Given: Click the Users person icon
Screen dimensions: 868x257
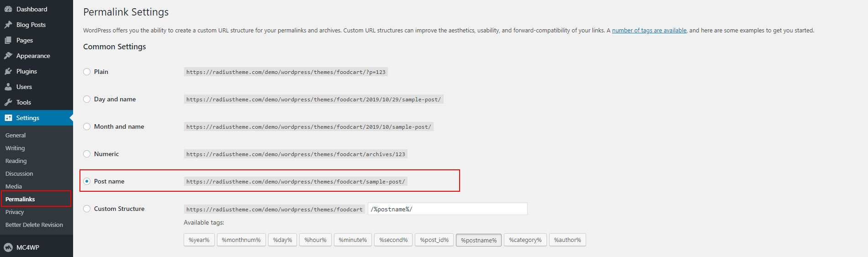Looking at the screenshot, I should (x=8, y=87).
